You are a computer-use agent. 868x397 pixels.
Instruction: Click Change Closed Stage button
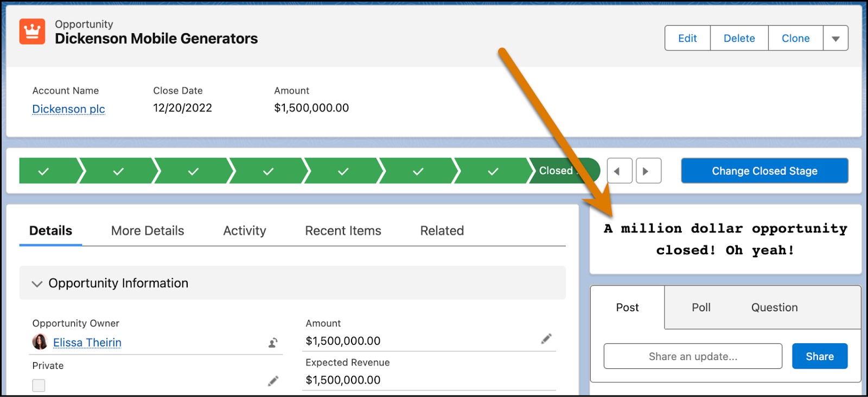[764, 171]
